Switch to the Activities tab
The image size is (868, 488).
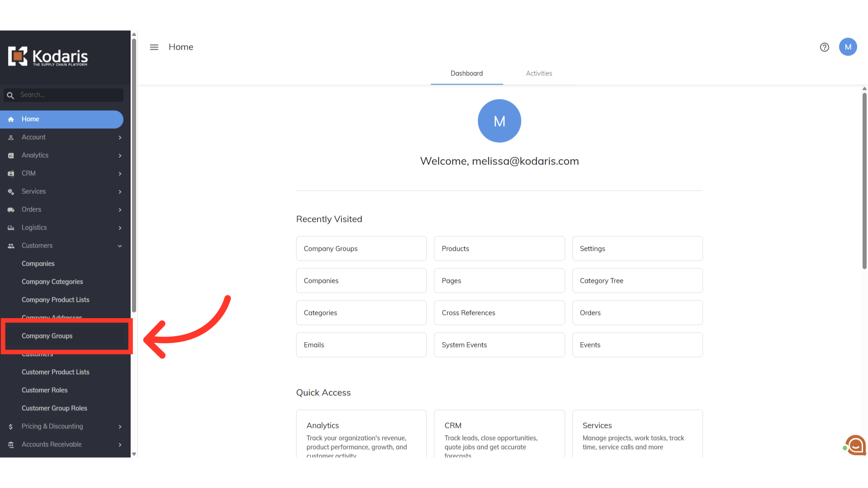click(539, 73)
